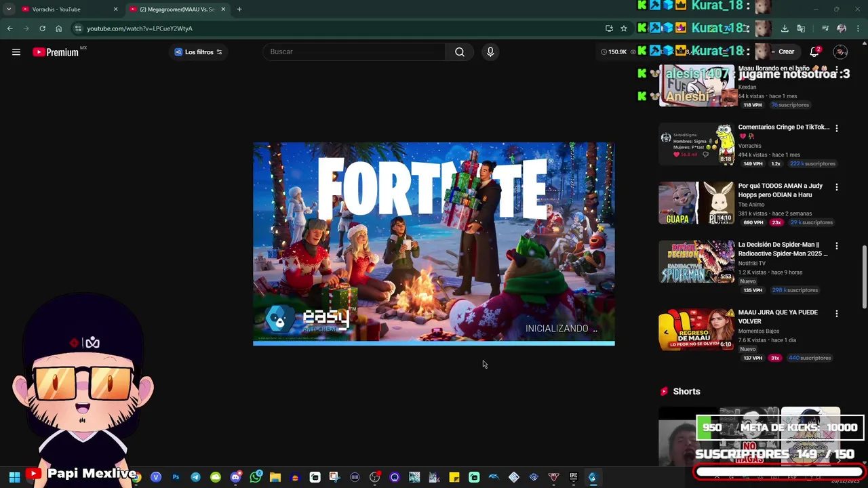Viewport: 868px width, 488px height.
Task: Open Por qué TODOS AMAN a Judy video
Action: click(x=780, y=190)
